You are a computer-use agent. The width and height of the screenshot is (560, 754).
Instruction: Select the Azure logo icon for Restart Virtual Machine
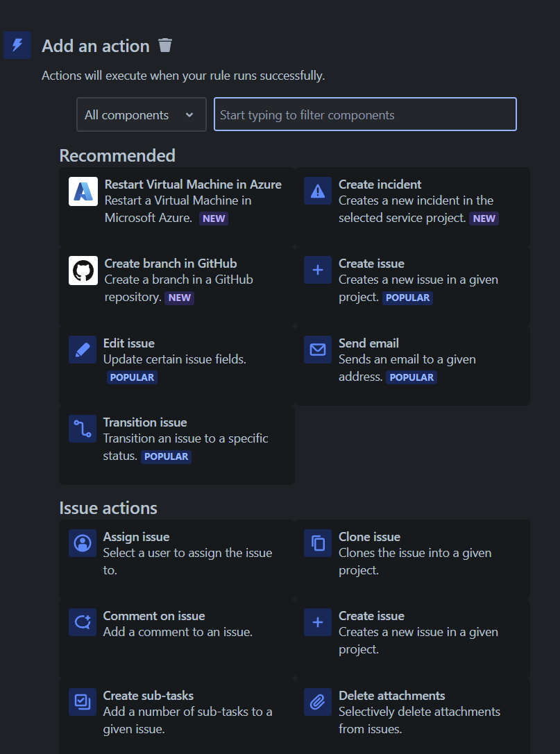point(83,191)
